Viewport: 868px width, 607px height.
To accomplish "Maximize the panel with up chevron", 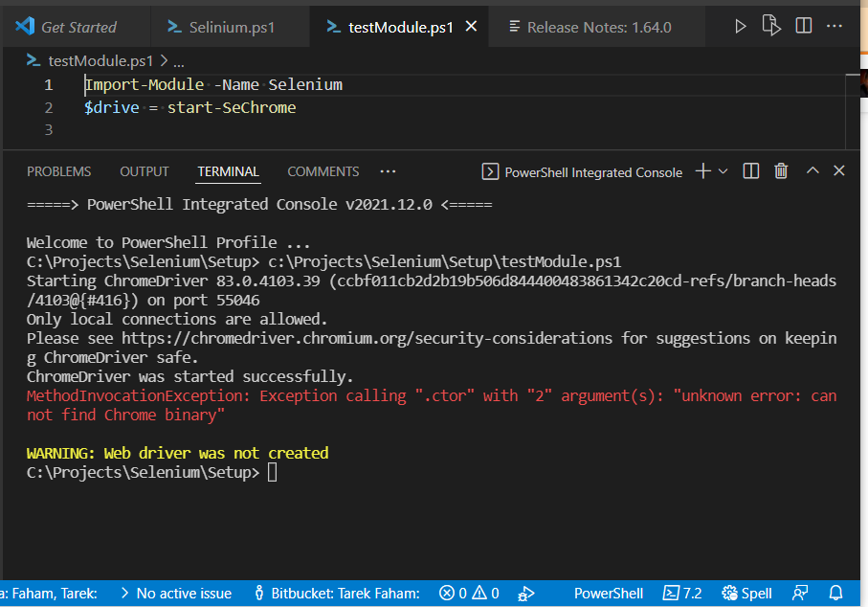I will [812, 170].
